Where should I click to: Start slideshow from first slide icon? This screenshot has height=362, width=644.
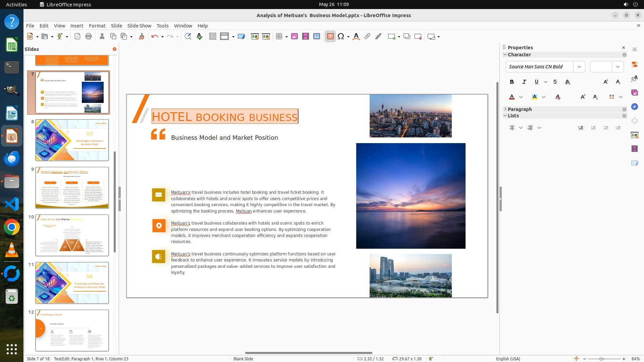[x=255, y=37]
